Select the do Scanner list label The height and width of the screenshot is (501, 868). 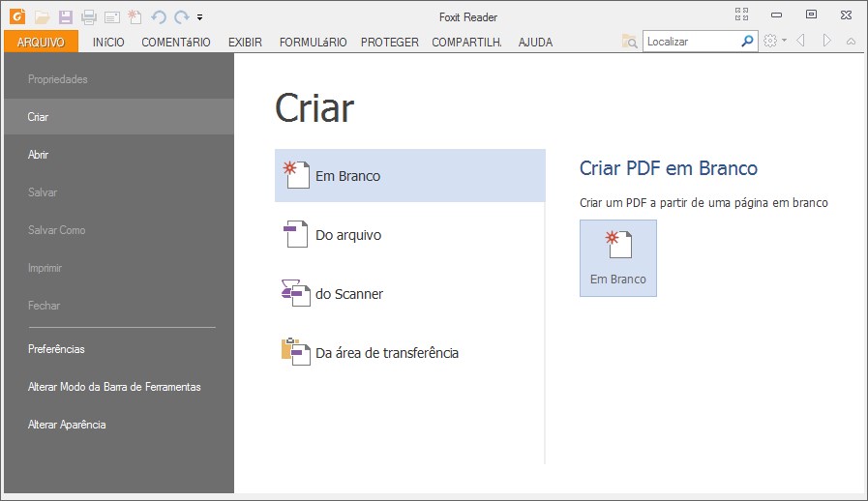(349, 294)
